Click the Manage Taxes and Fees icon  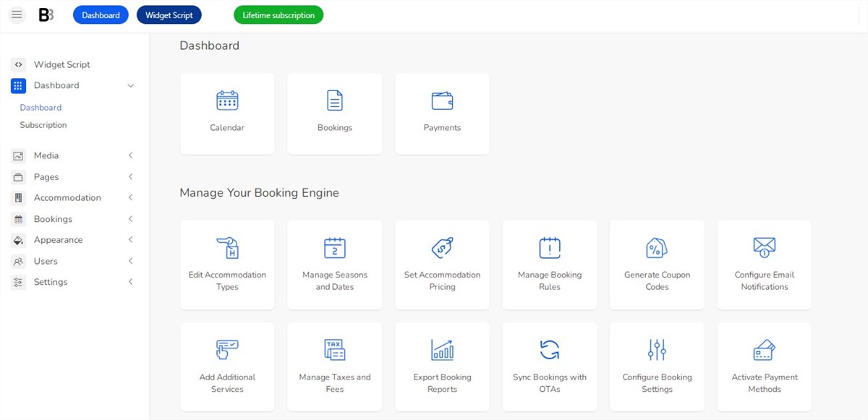335,350
